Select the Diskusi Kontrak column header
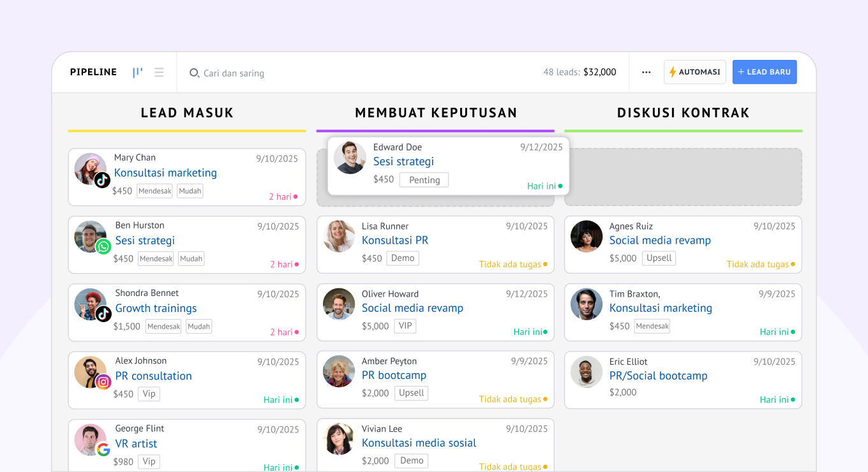Viewport: 868px width, 472px height. tap(683, 113)
